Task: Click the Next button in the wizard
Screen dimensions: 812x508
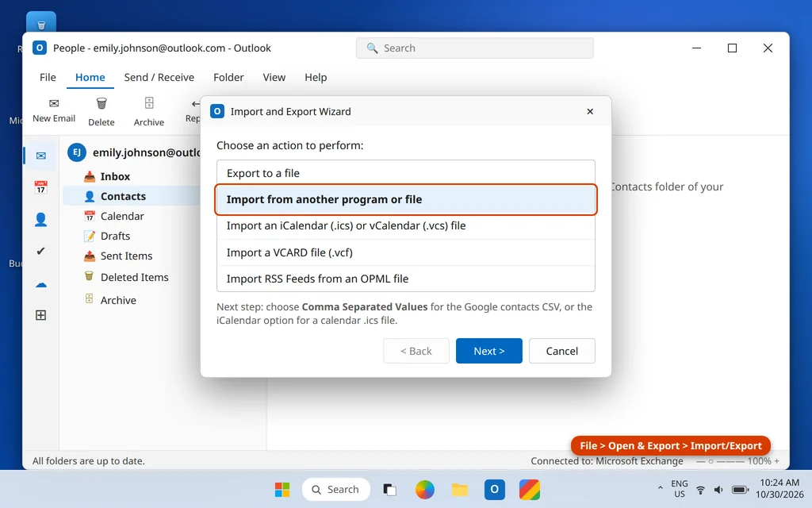Action: (488, 351)
